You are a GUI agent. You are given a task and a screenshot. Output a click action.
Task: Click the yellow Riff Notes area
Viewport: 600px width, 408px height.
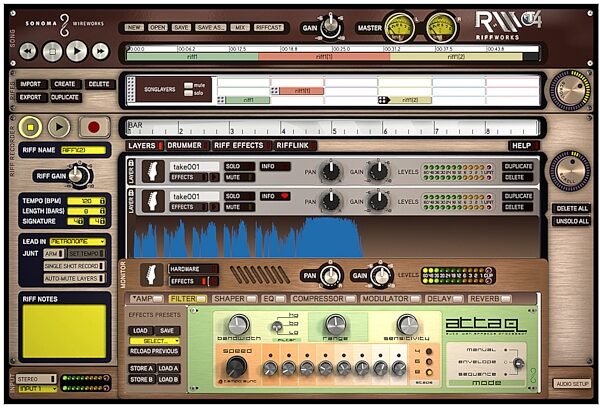click(64, 331)
